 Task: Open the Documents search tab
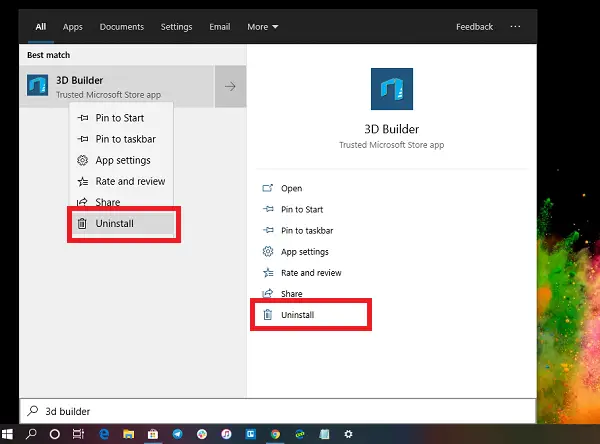[122, 27]
